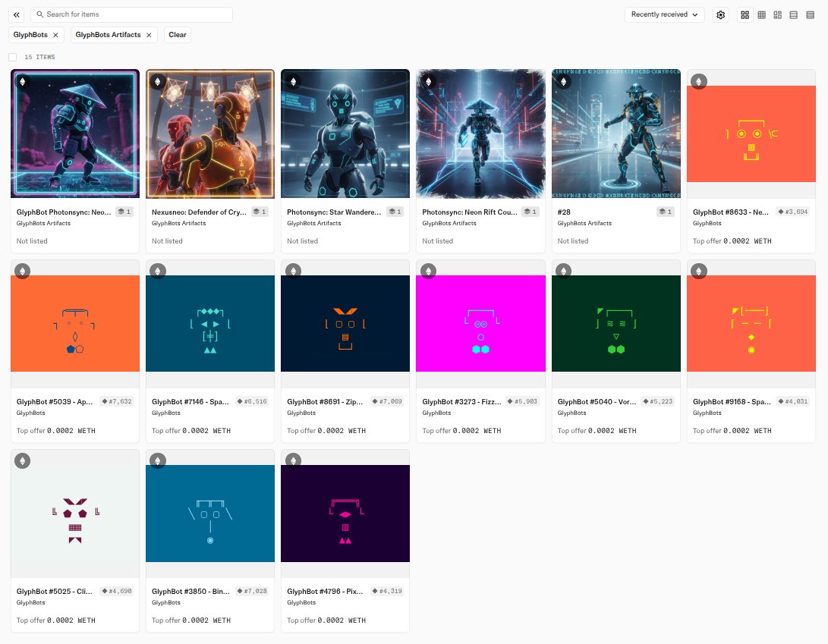828x644 pixels.
Task: Click the magnifier icon in the search bar
Action: click(x=39, y=14)
